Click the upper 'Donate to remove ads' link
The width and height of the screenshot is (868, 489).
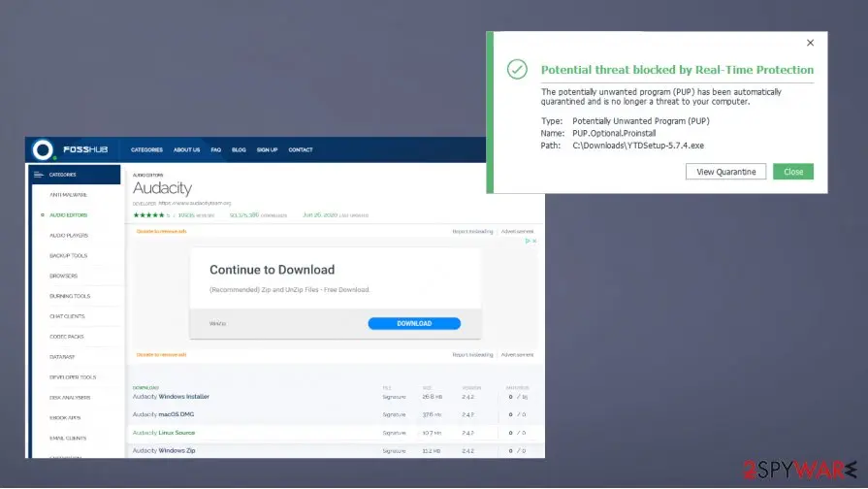tap(162, 232)
